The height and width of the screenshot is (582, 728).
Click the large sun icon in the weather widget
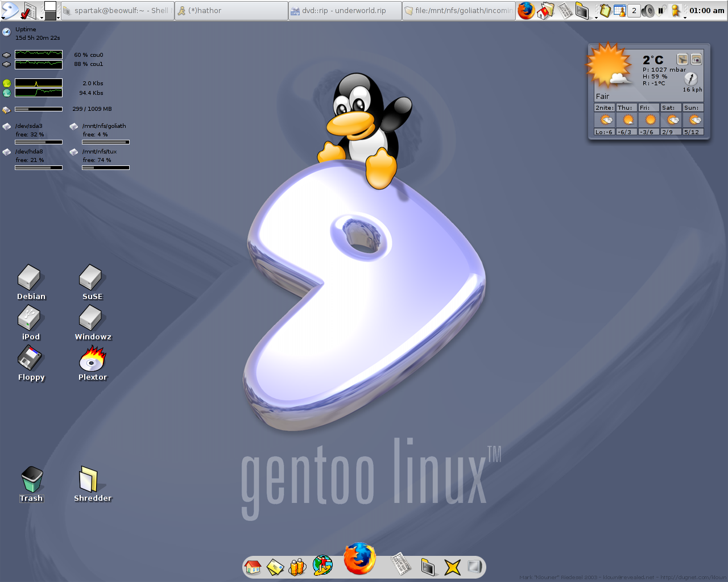click(x=609, y=65)
